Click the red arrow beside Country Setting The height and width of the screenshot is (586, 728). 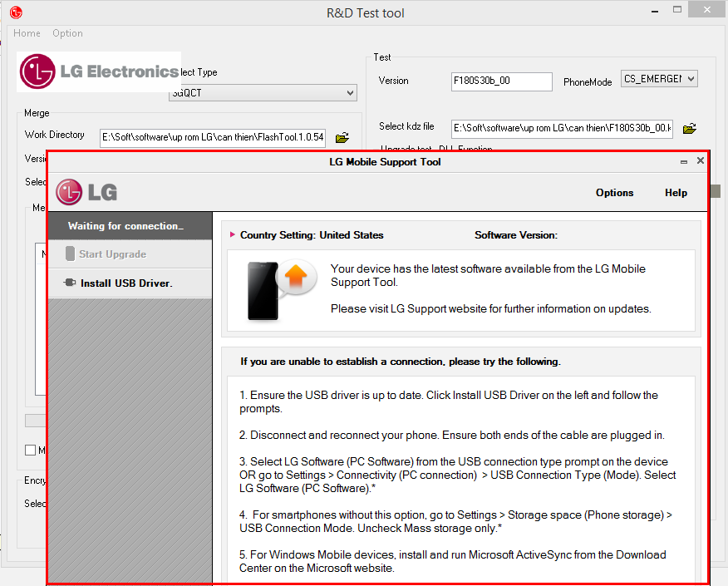tap(232, 234)
